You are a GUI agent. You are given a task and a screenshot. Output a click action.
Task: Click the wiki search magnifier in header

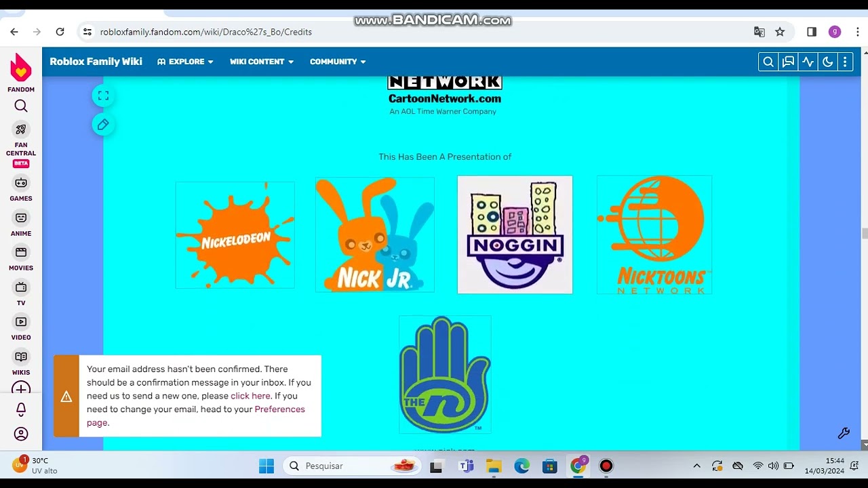pos(768,62)
